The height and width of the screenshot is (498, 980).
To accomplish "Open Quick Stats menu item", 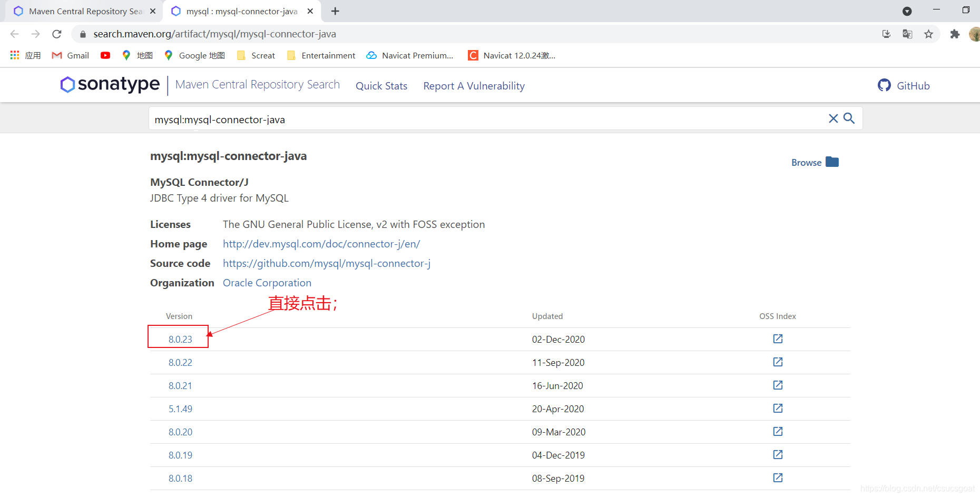I will tap(381, 86).
